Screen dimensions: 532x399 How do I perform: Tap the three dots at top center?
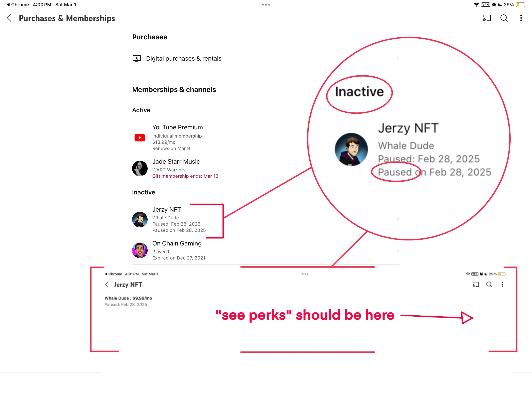[x=266, y=4]
